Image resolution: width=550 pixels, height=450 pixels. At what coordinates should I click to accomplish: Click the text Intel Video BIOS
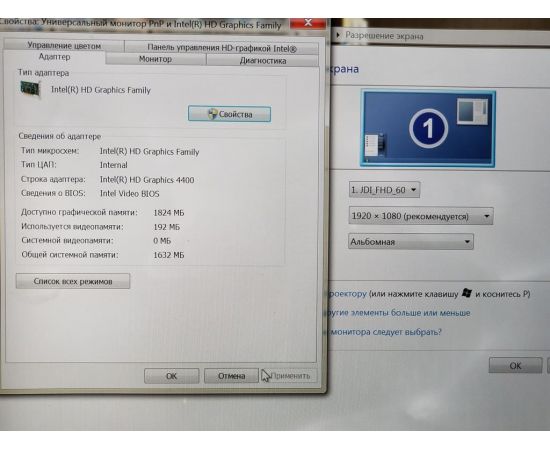point(129,194)
